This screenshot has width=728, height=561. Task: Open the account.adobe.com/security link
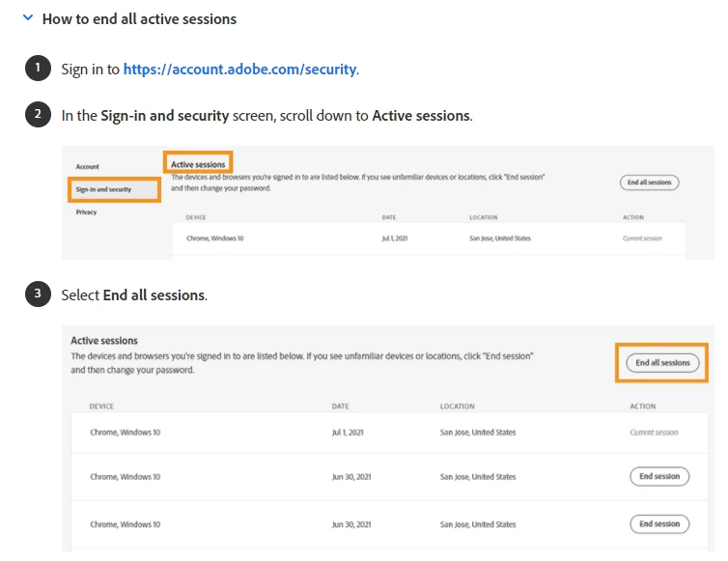coord(239,70)
